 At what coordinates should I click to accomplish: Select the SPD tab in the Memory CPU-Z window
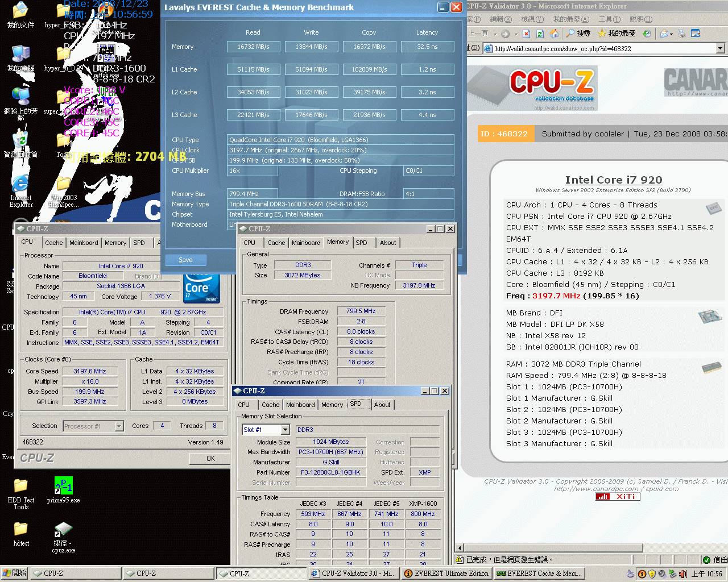361,243
